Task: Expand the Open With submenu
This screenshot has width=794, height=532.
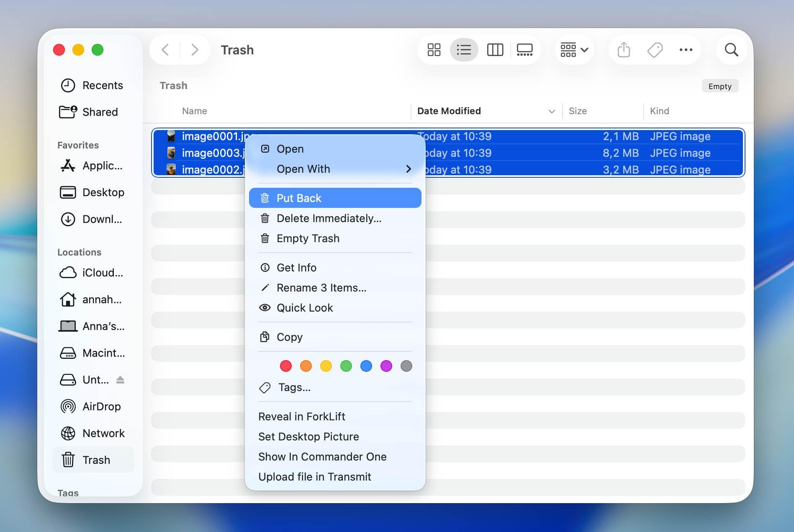Action: [335, 169]
